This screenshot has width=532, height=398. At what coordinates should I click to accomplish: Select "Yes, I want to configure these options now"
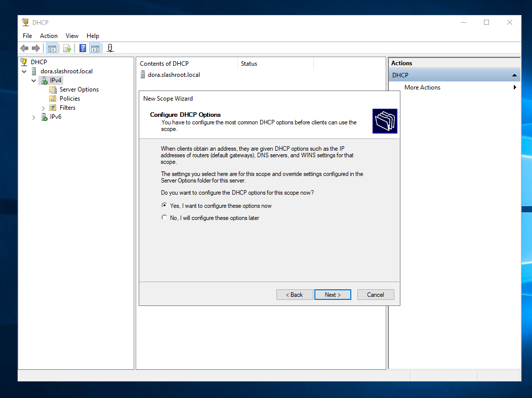pos(164,206)
